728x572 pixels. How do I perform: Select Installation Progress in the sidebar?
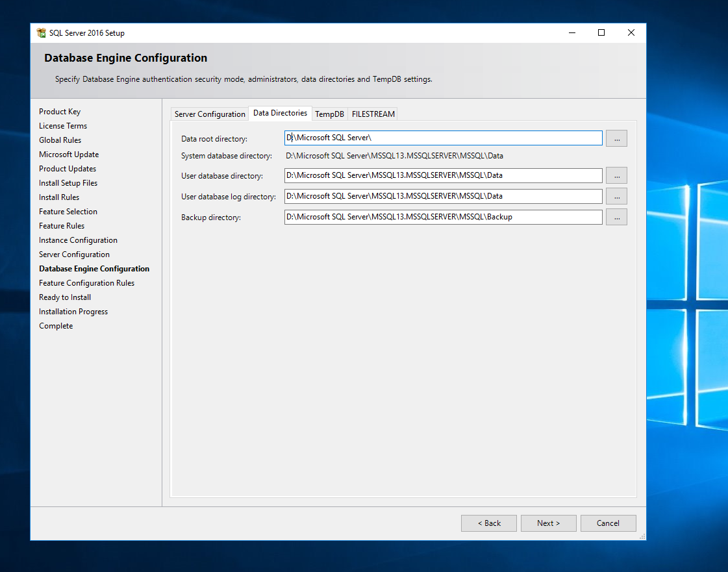(x=73, y=311)
